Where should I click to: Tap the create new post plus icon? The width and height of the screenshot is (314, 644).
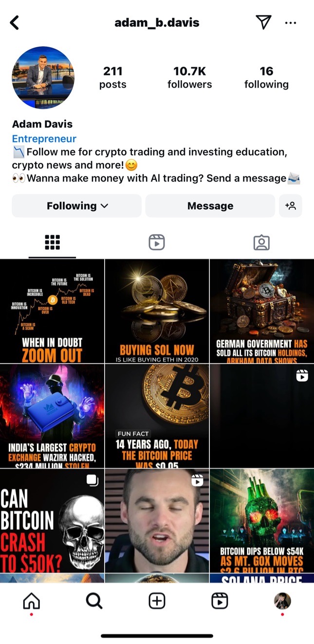click(x=157, y=602)
